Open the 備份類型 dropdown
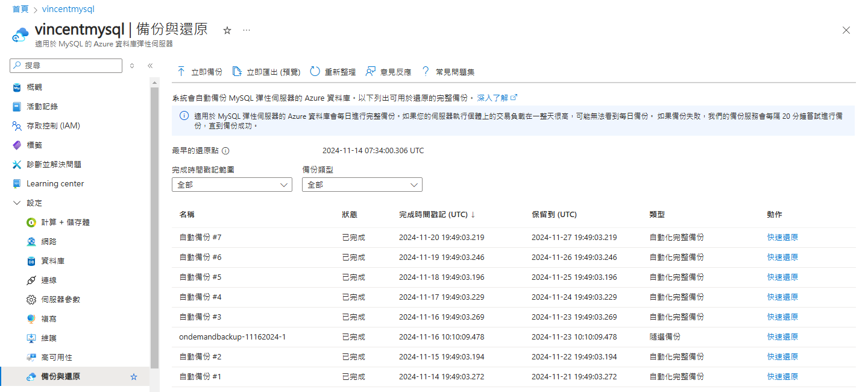Image resolution: width=868 pixels, height=392 pixels. tap(362, 185)
